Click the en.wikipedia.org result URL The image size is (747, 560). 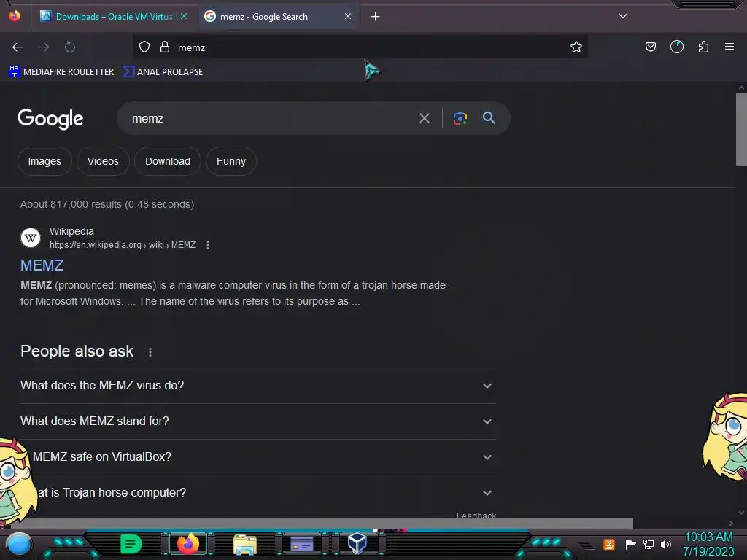(x=123, y=245)
